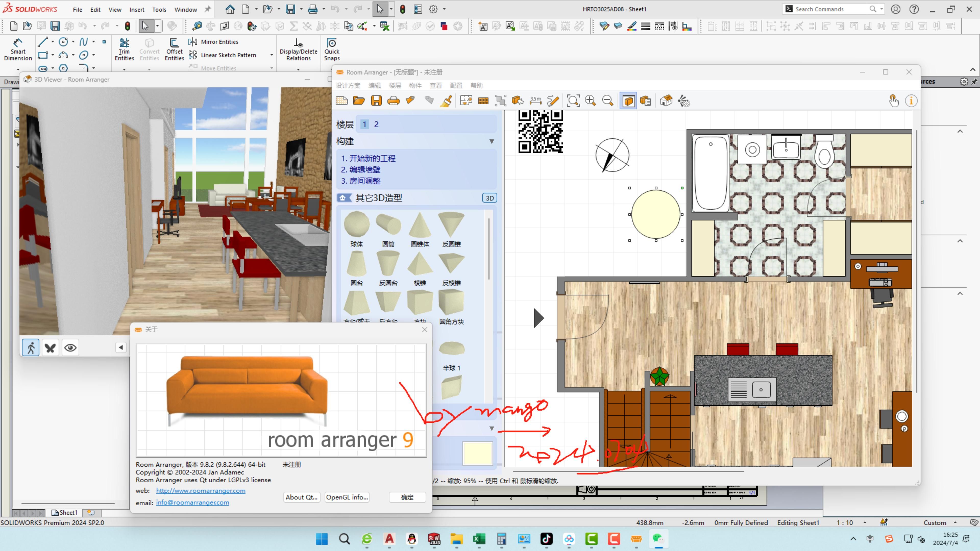
Task: Open the print icon in Room Arranger toolbar
Action: point(394,101)
